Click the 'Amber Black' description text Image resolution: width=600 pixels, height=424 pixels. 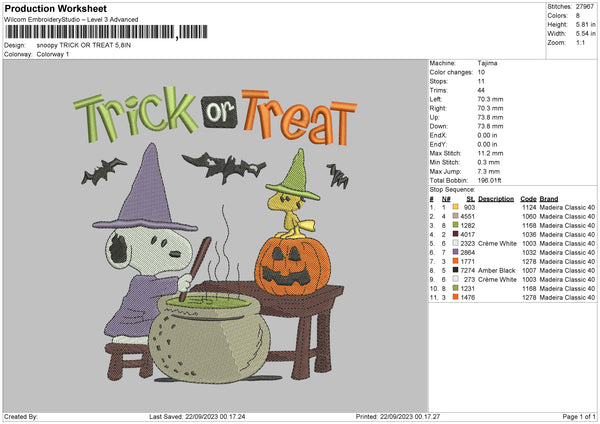click(496, 271)
